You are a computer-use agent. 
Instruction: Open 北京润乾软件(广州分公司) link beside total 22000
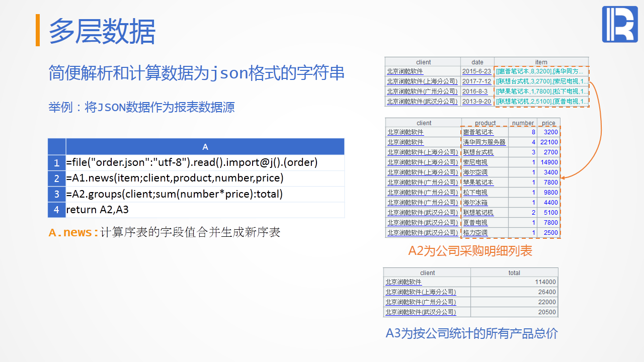click(x=421, y=302)
